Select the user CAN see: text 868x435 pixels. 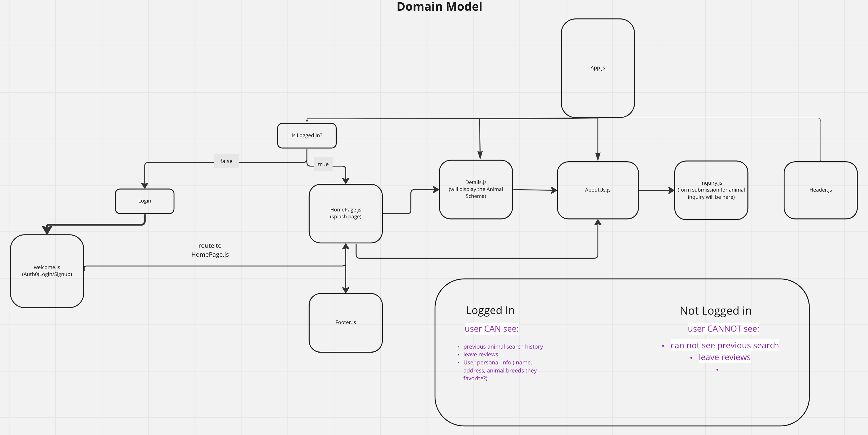[x=491, y=328]
